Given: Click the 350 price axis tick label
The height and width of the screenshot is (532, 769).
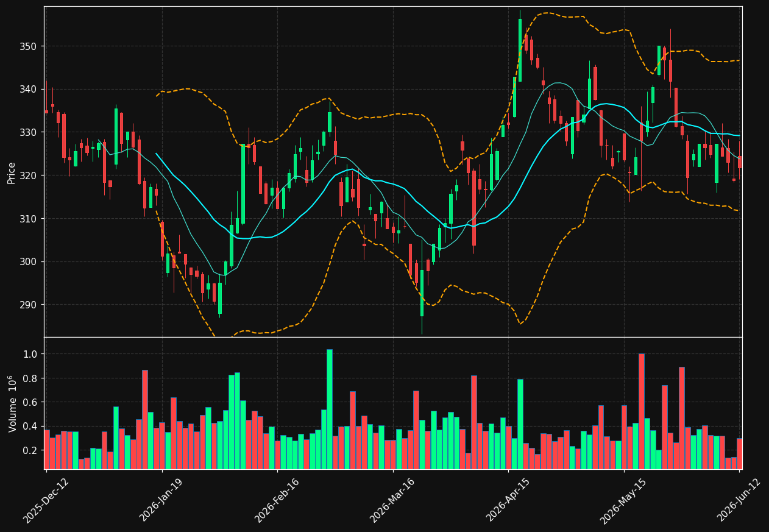Looking at the screenshot, I should tap(29, 46).
